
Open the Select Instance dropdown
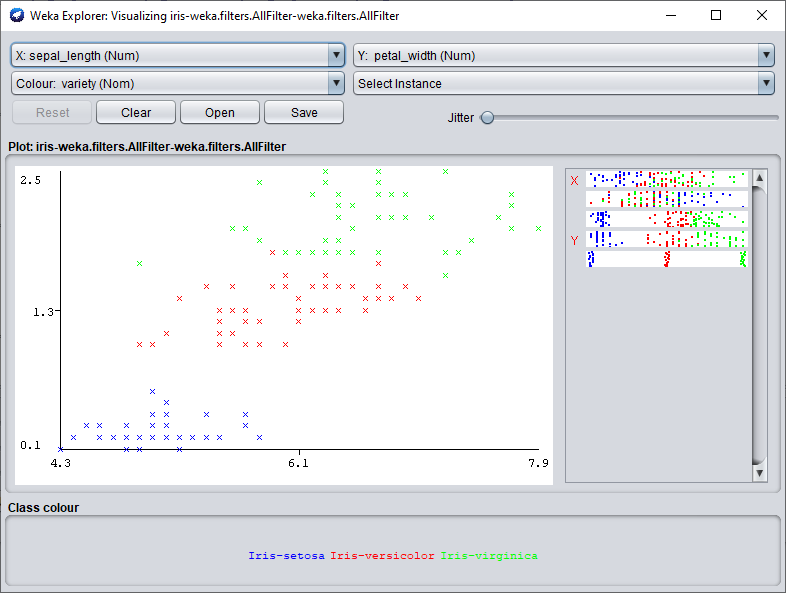click(x=564, y=83)
